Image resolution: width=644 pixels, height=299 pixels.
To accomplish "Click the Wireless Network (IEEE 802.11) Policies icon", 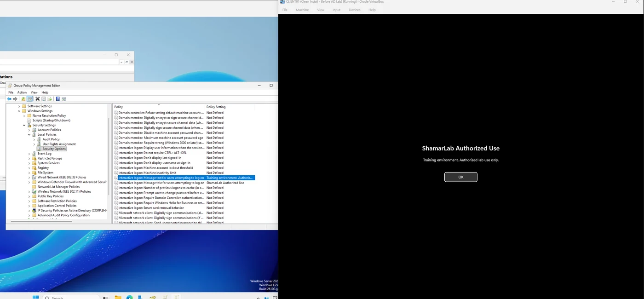I will (x=34, y=191).
